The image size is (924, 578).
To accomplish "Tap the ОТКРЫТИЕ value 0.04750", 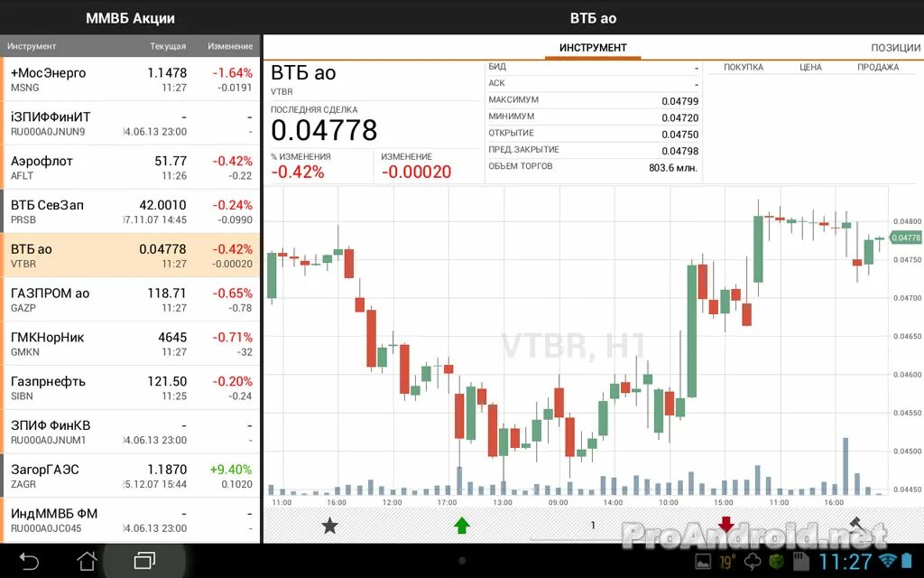I will tap(679, 134).
